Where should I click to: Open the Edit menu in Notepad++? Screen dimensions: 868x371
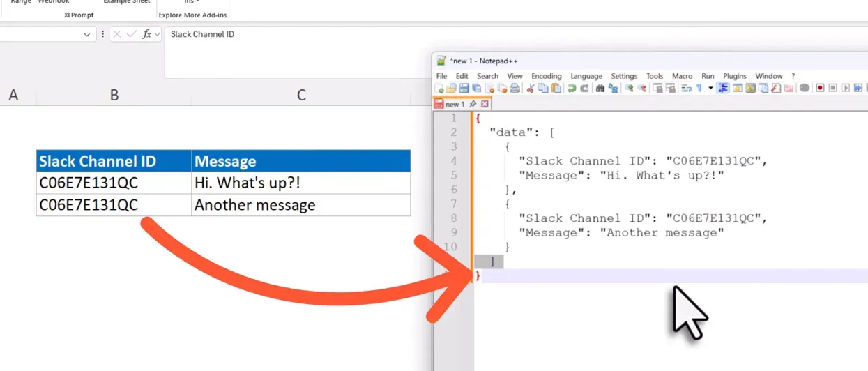[x=462, y=76]
